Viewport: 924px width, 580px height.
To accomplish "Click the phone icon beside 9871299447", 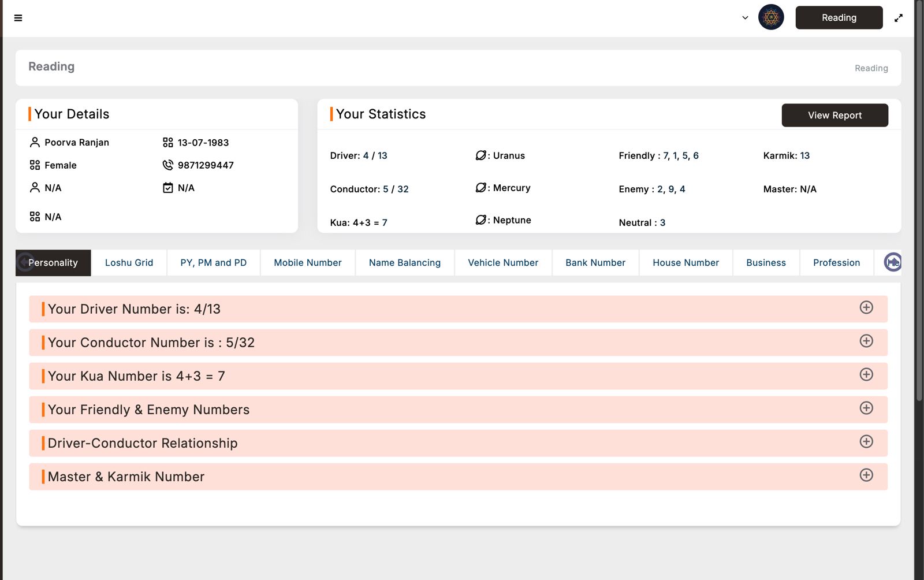I will (167, 165).
